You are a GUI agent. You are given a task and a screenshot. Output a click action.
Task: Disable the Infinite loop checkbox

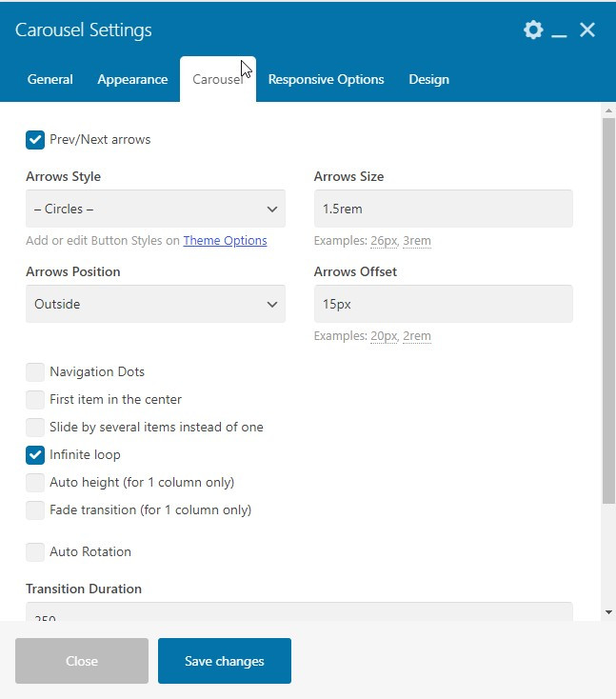[35, 455]
